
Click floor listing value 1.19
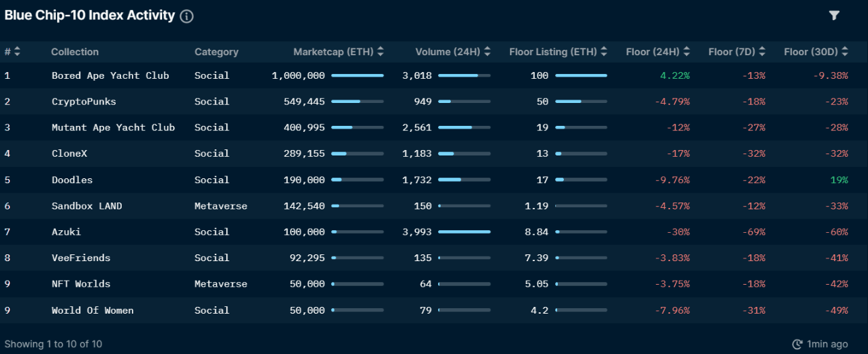[537, 206]
